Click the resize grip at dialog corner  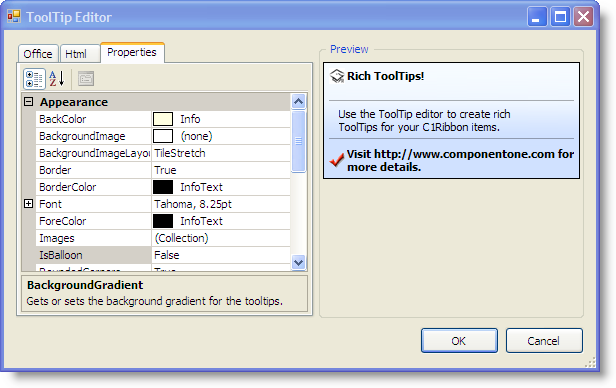point(590,362)
